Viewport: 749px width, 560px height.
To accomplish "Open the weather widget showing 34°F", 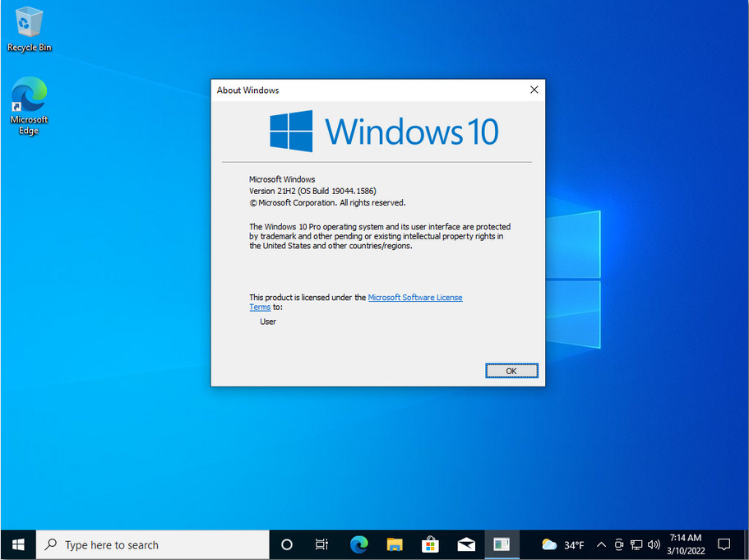I will coord(562,544).
